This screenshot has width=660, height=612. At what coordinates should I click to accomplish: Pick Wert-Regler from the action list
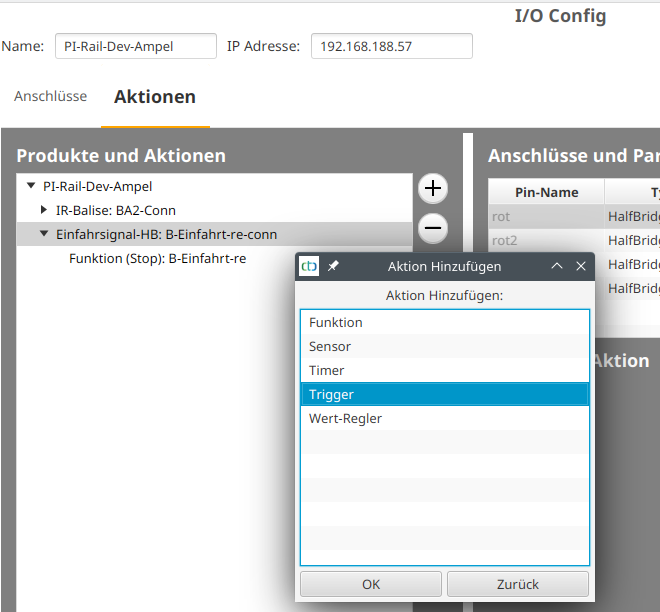445,419
